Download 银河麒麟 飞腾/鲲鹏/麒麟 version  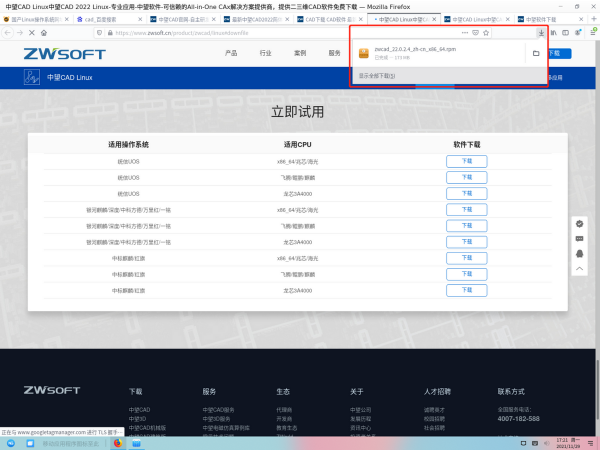466,226
